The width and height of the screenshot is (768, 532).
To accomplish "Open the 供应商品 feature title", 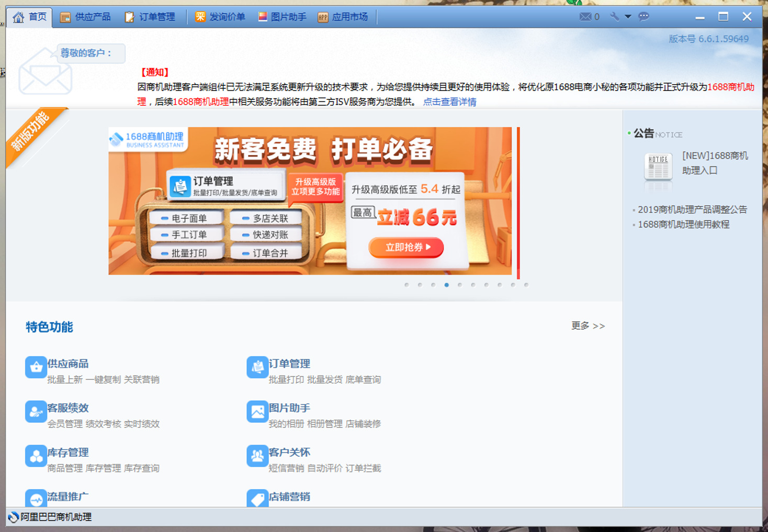I will coord(68,364).
